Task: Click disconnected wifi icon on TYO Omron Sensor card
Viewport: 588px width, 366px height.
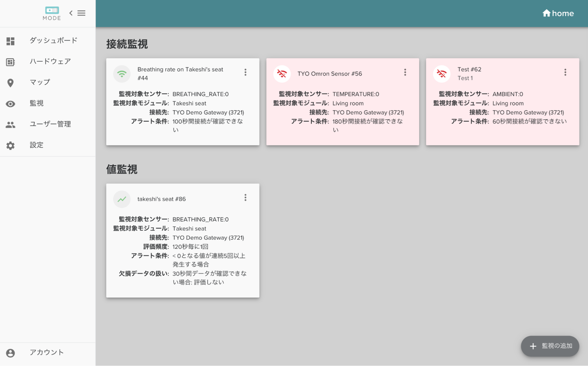Action: click(282, 74)
